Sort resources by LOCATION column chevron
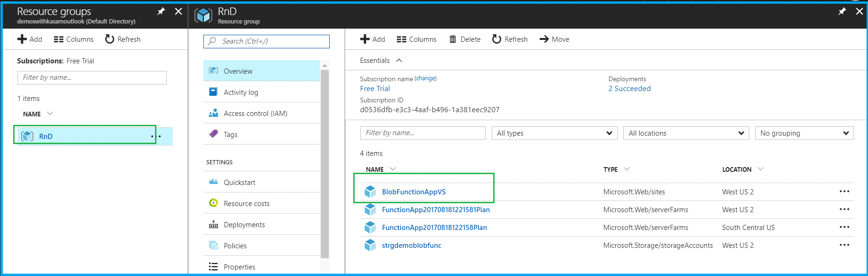Viewport: 868px width, 276px height. pyautogui.click(x=761, y=169)
